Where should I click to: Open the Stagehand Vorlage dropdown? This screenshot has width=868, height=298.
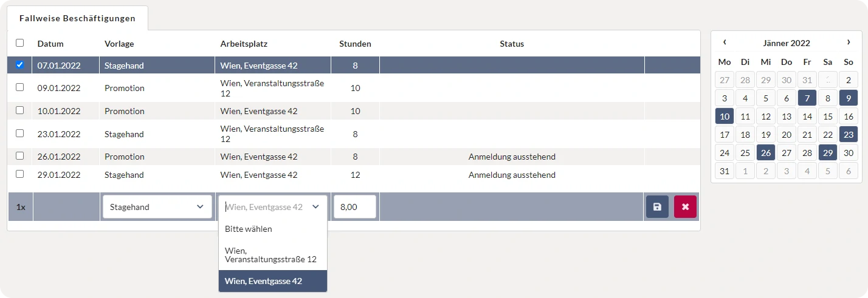pyautogui.click(x=156, y=207)
